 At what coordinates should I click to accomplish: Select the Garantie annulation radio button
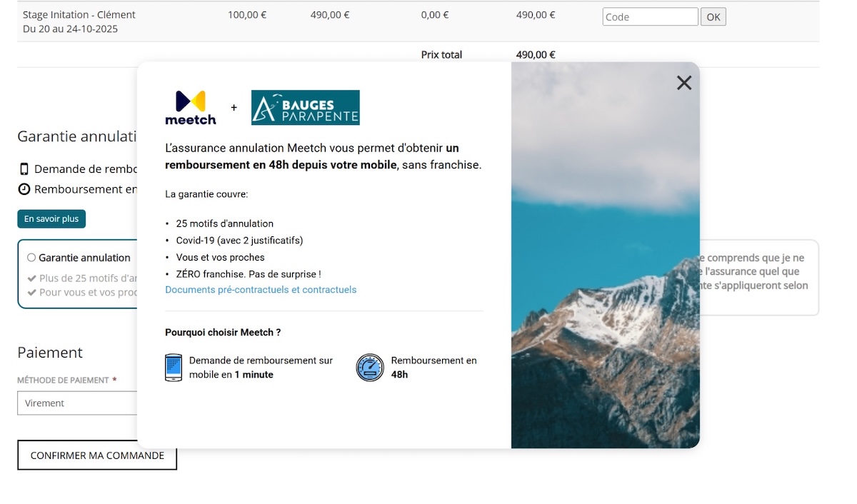(x=31, y=258)
